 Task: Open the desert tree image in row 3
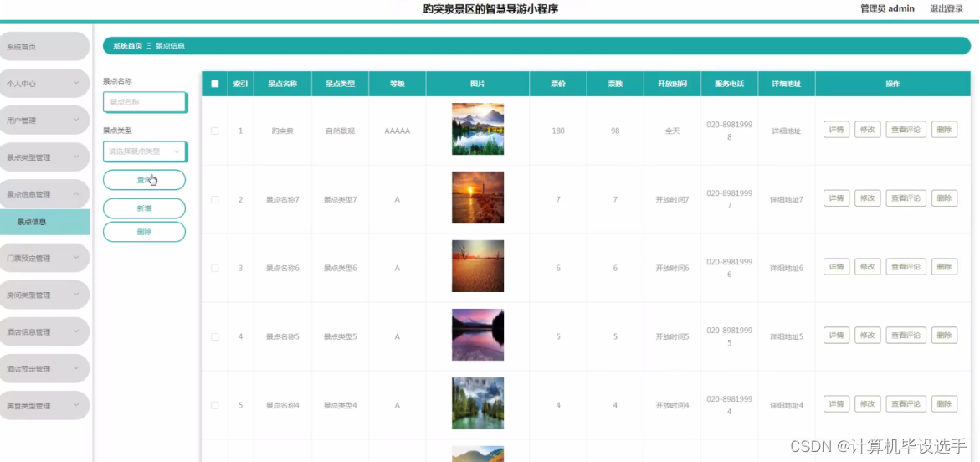[x=478, y=266]
